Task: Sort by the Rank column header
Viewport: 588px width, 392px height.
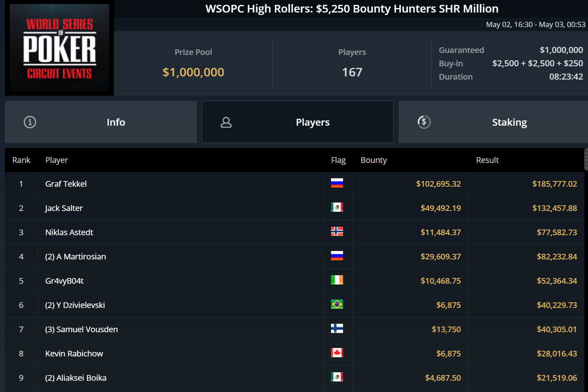Action: click(21, 160)
